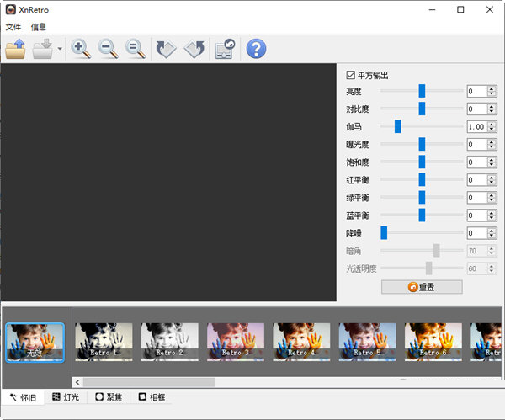Click the open file folder icon

tap(16, 49)
